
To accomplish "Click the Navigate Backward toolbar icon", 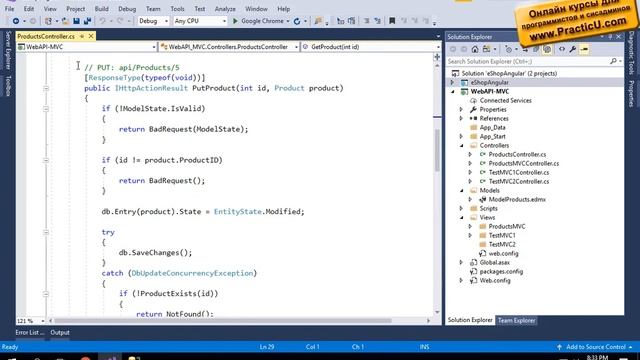I will click(x=16, y=21).
